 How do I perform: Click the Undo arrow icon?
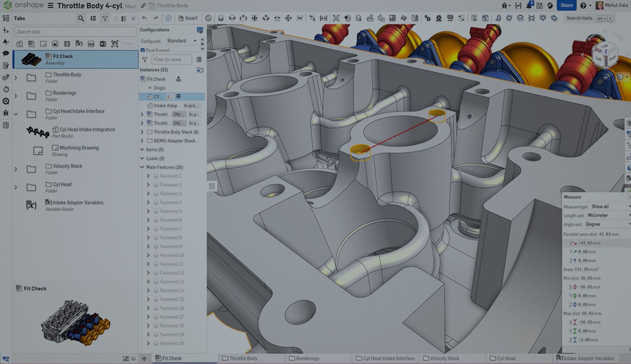point(144,18)
